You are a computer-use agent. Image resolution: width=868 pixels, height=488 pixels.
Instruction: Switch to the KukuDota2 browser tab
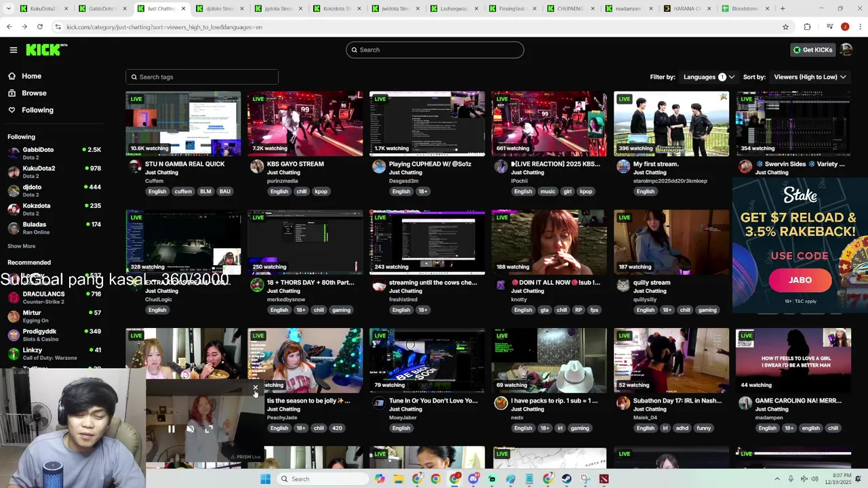pyautogui.click(x=43, y=9)
